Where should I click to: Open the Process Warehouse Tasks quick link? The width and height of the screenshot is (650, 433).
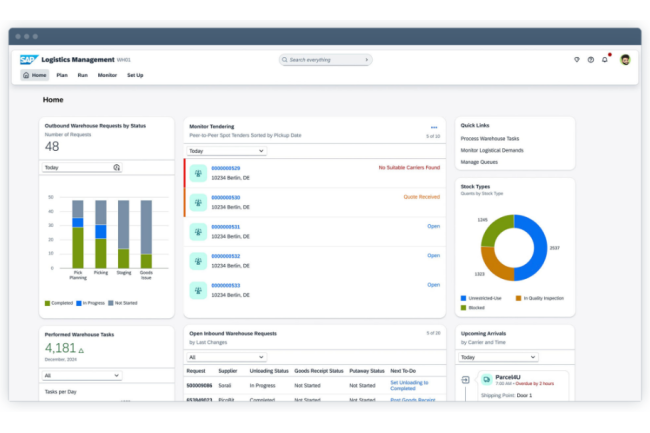coord(490,138)
